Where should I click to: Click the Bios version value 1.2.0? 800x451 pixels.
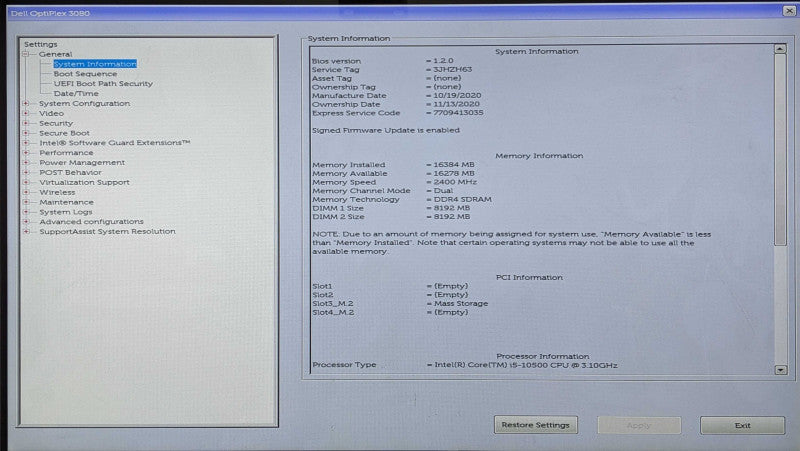[443, 61]
